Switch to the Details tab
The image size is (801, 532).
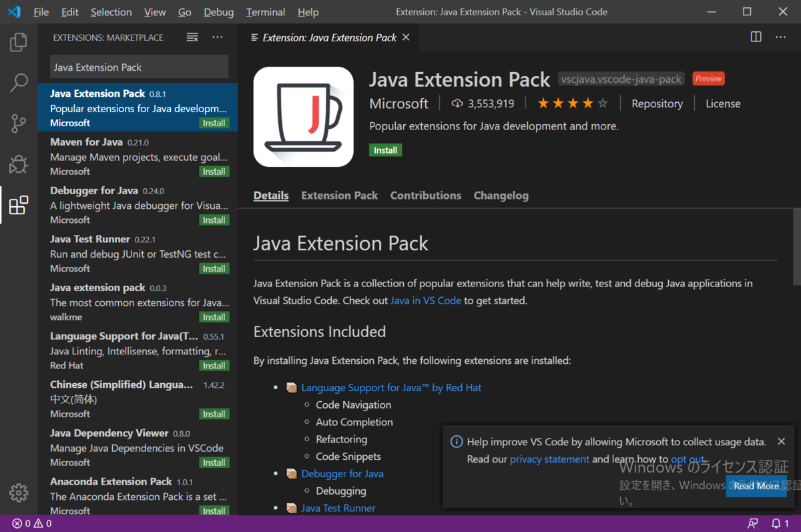click(x=271, y=196)
